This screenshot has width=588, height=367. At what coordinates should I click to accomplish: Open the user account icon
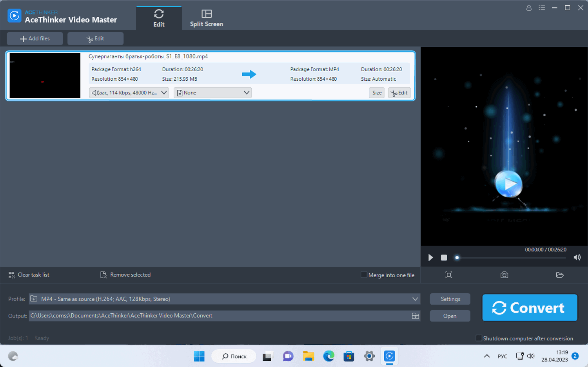click(529, 8)
